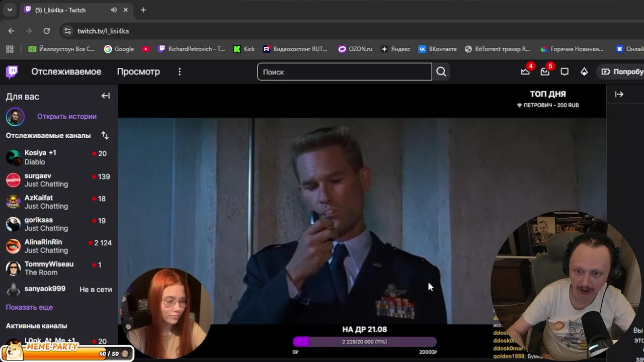Viewport: 644px width, 362px height.
Task: Open the Видеохостинг RUT bookmark
Action: point(295,49)
